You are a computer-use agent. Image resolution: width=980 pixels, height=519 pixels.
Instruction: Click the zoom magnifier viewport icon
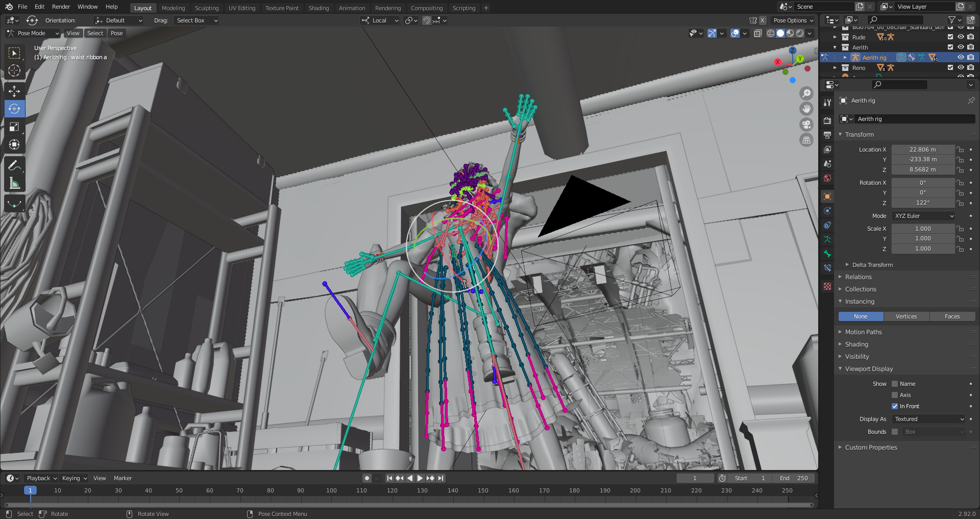(806, 93)
